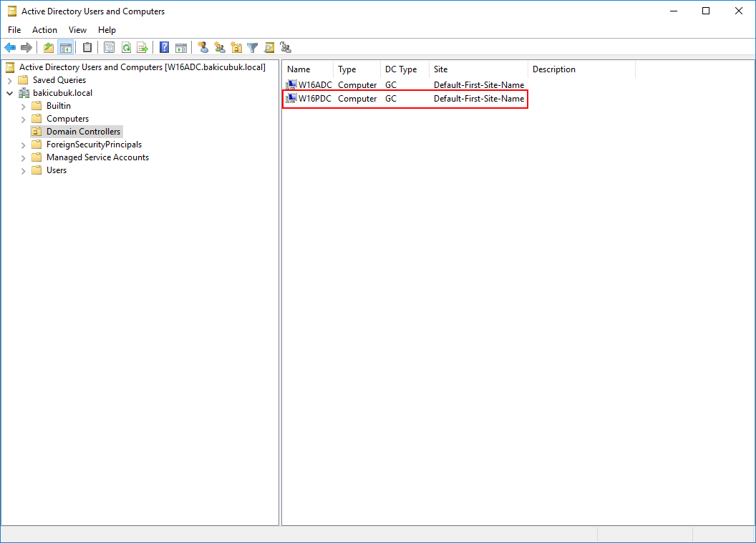Open Find objects magnifier icon

269,48
